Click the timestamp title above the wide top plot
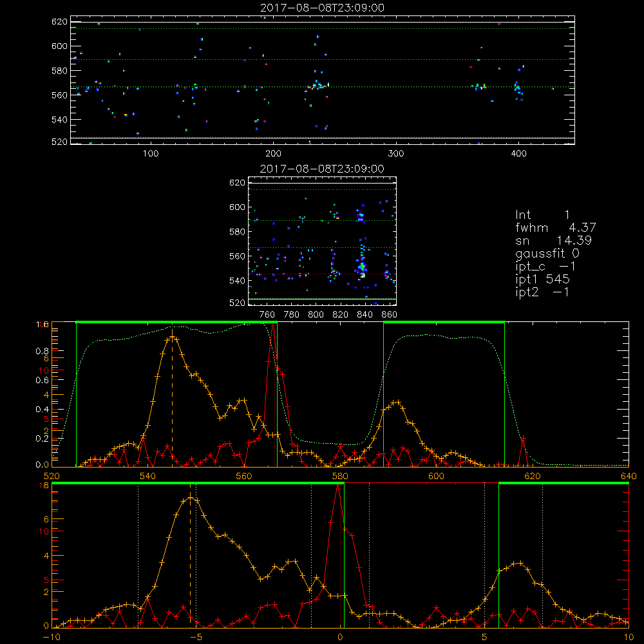 tap(322, 8)
